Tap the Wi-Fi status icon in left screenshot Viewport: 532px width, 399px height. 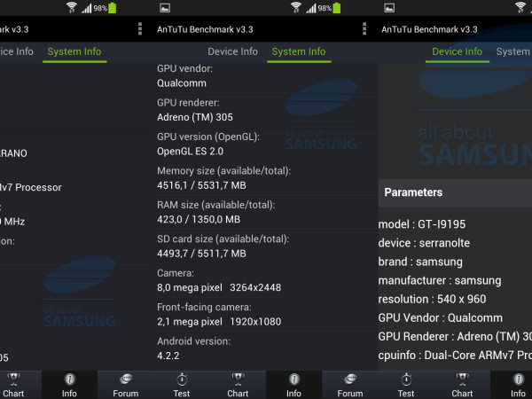[x=72, y=7]
